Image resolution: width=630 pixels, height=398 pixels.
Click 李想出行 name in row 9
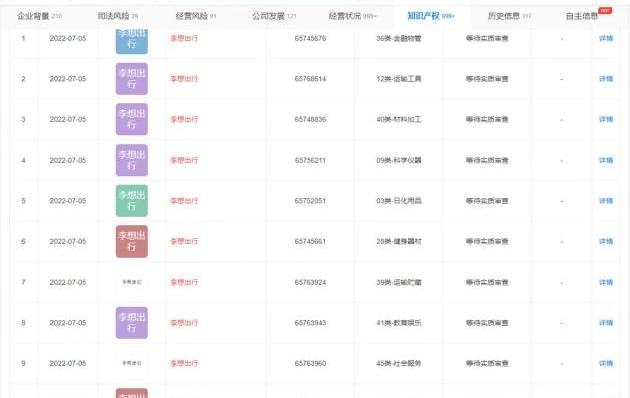tap(184, 363)
